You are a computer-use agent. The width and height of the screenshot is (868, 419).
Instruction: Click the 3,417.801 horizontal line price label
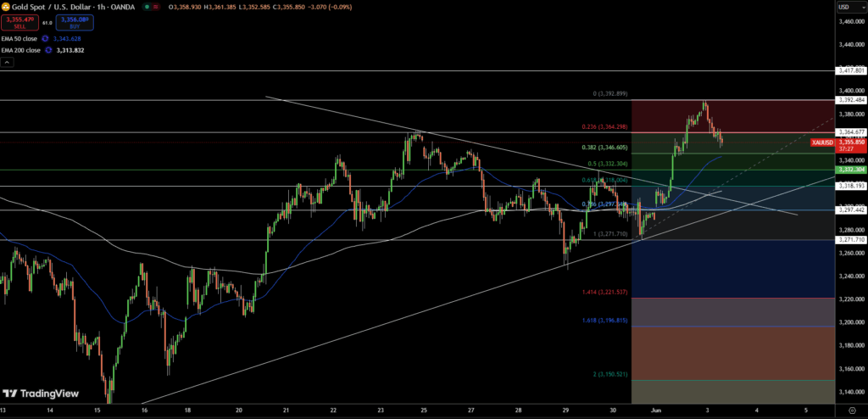tap(850, 70)
